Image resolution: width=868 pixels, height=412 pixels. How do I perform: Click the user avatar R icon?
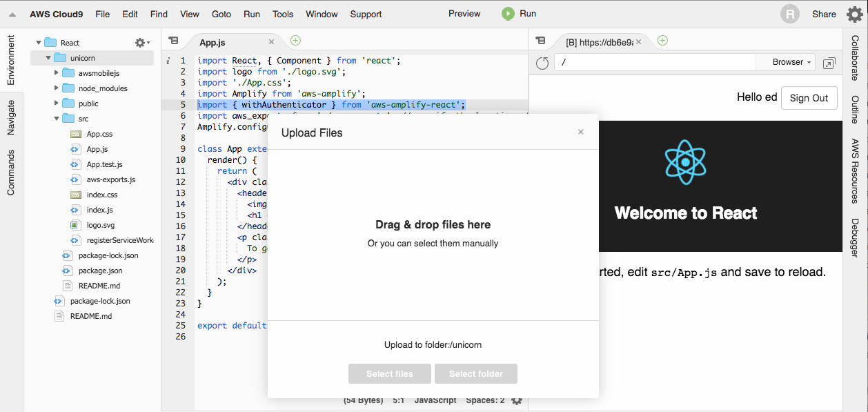pos(789,14)
